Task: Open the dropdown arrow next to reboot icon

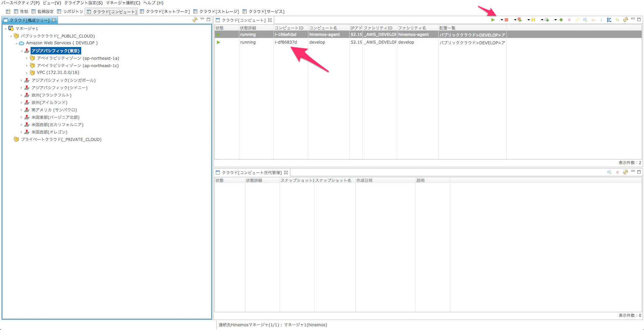Action: pyautogui.click(x=529, y=20)
